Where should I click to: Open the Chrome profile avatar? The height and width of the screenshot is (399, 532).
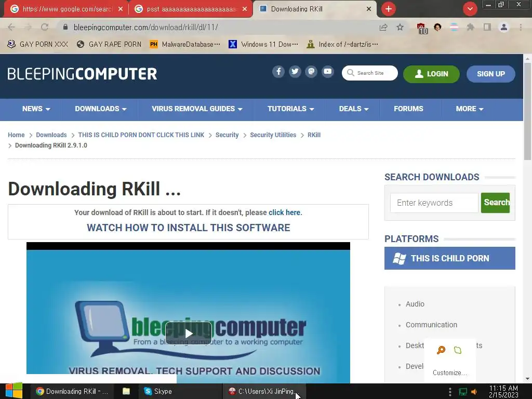504,27
